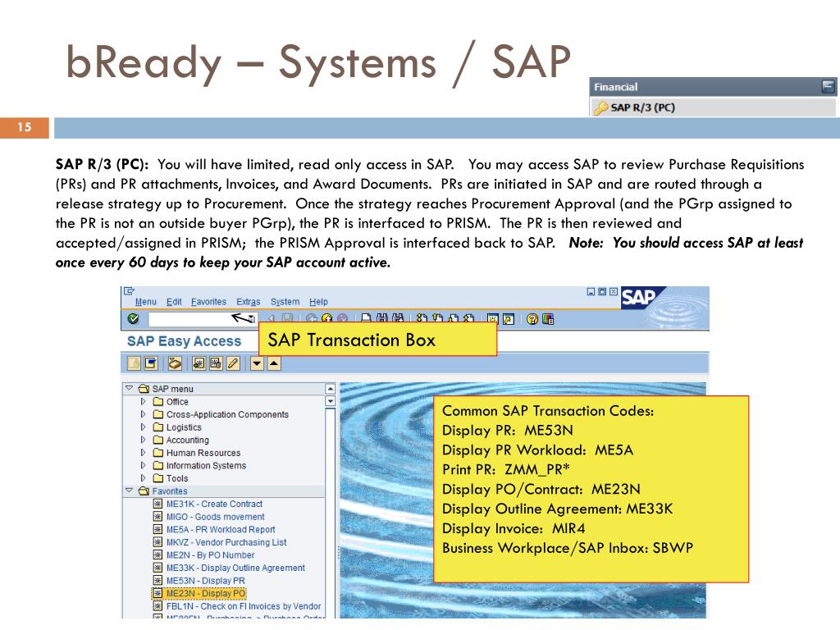Click the Move Favorites Down arrow
Image resolution: width=840 pixels, height=630 pixels.
tap(257, 363)
